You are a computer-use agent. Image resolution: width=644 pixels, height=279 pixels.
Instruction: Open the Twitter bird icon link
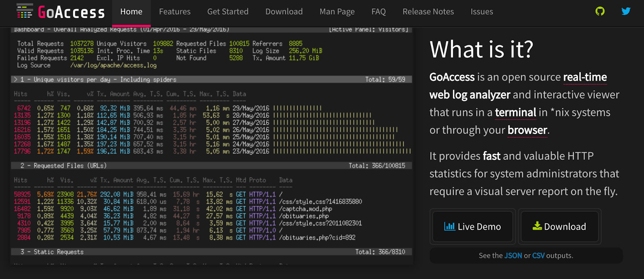click(626, 11)
